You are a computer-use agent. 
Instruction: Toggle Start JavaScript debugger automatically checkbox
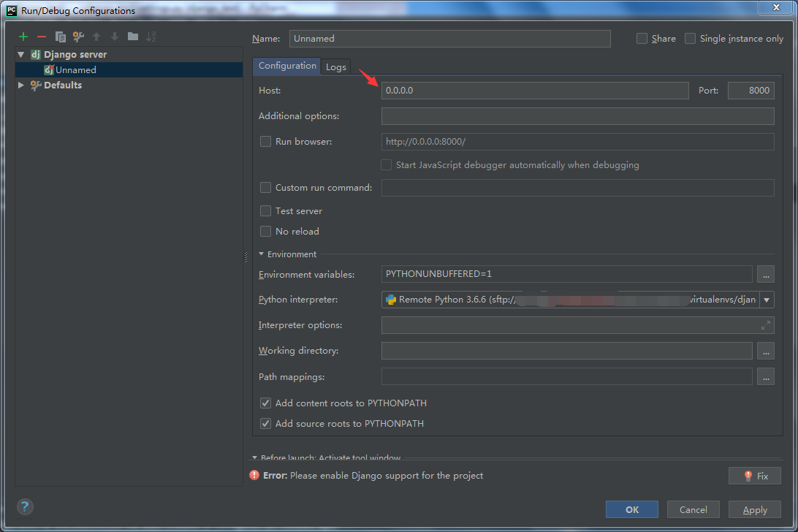pos(387,165)
